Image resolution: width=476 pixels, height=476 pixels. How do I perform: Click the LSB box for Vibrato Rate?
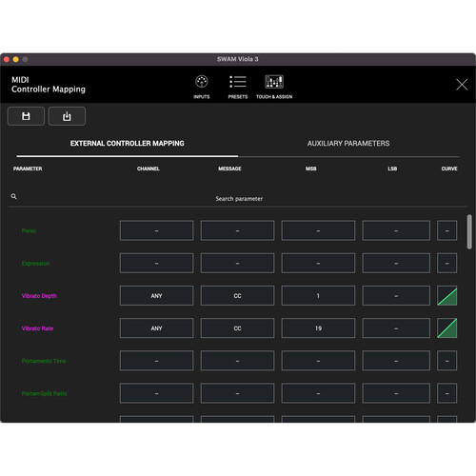coord(396,328)
